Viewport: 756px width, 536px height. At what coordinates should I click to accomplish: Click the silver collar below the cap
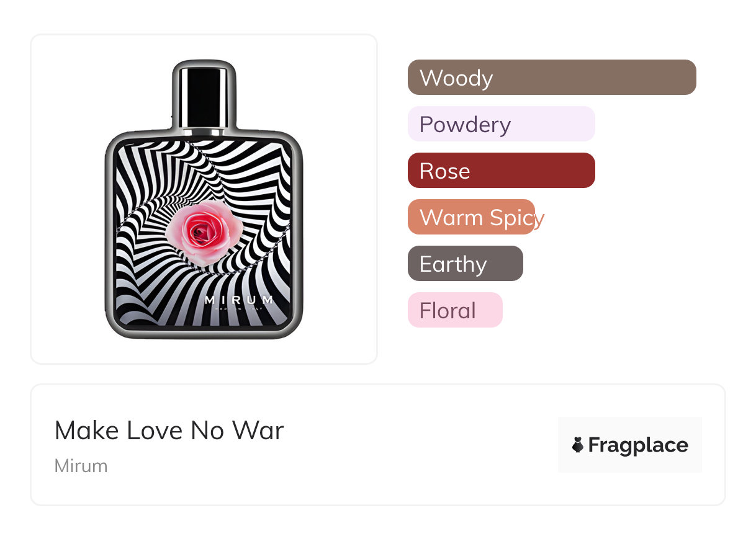tap(204, 129)
